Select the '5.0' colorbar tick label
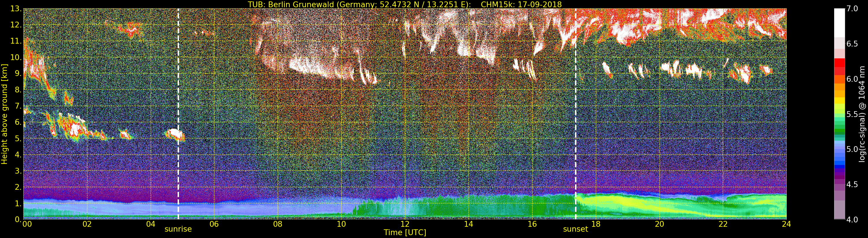The image size is (868, 238). coord(852,149)
